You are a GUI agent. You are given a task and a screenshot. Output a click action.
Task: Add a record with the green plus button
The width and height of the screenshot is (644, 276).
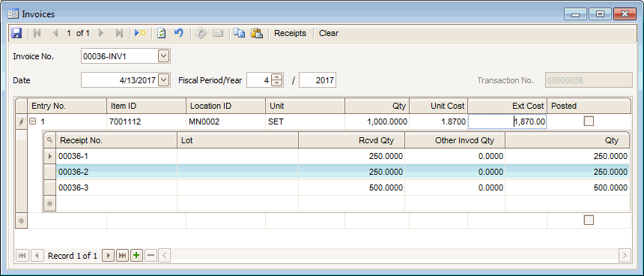tap(136, 256)
